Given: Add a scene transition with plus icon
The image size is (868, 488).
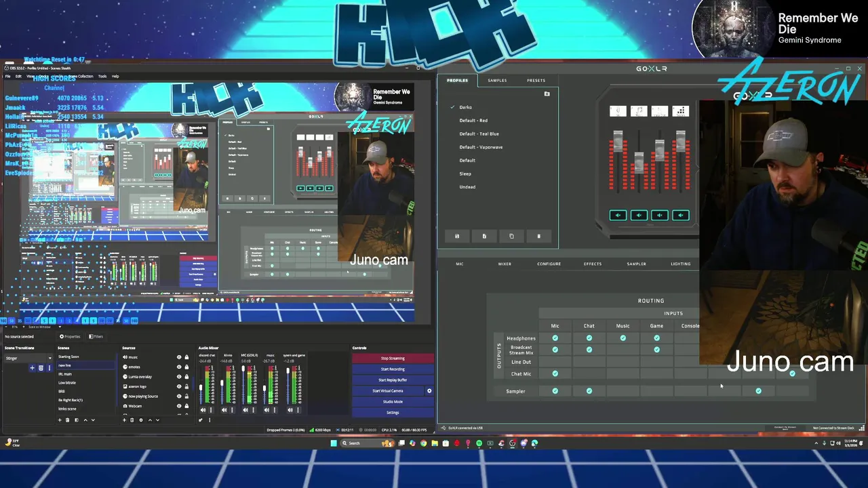Looking at the screenshot, I should 32,368.
